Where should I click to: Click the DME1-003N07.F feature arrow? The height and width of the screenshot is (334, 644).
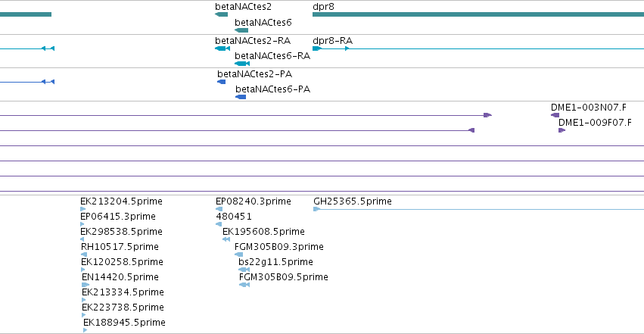[x=555, y=115]
